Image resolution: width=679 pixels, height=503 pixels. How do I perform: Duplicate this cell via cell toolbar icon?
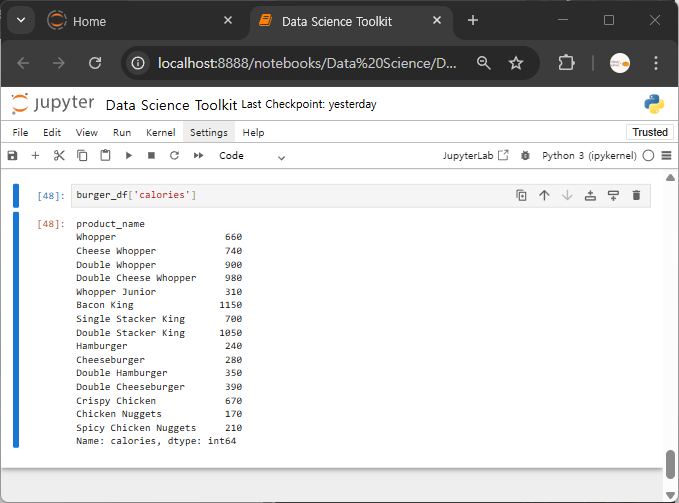pos(521,195)
